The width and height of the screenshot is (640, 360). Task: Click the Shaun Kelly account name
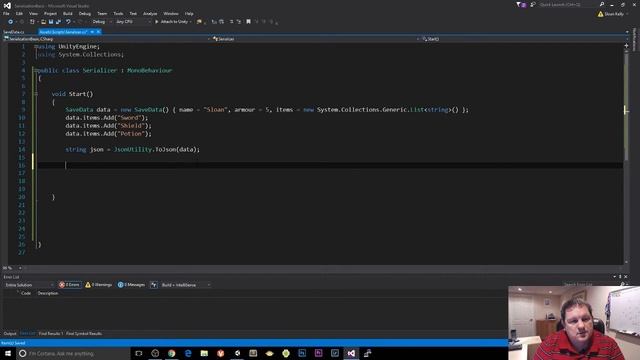coord(614,14)
